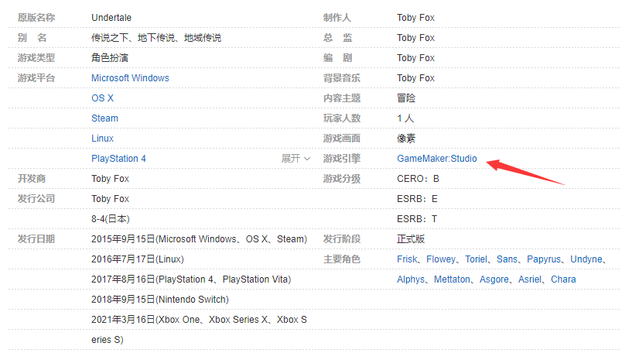This screenshot has width=639, height=360.
Task: Visit the PlayStation 4 link
Action: click(x=119, y=159)
